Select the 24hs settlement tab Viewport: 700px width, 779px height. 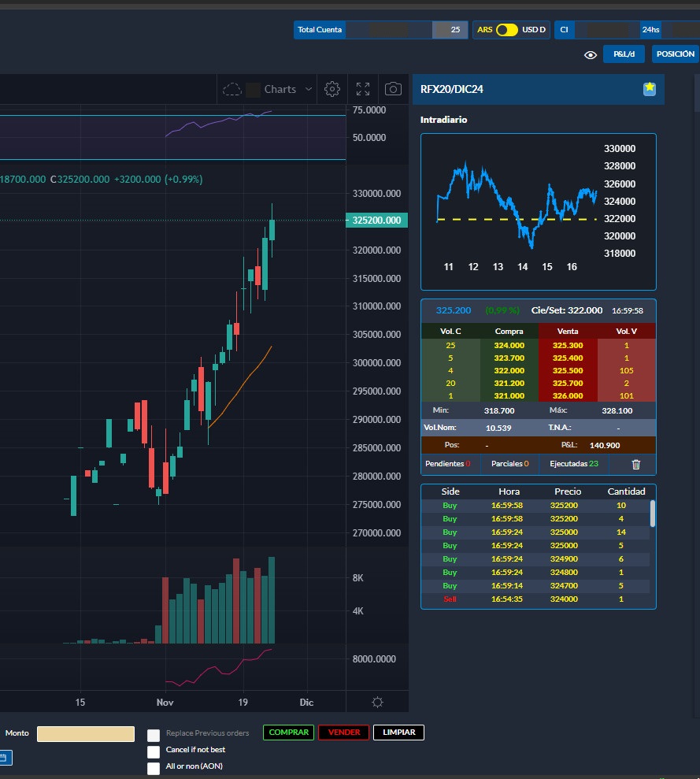[650, 30]
